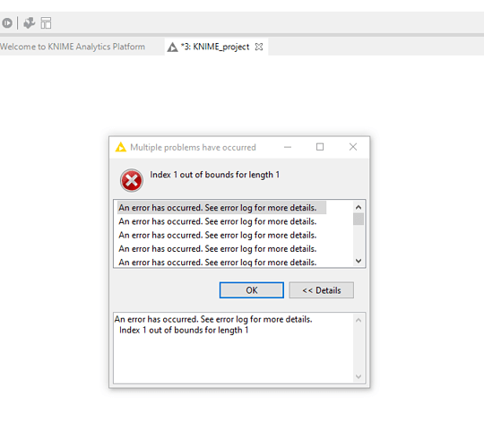
Task: Confirm the error dialog with OK
Action: [252, 290]
